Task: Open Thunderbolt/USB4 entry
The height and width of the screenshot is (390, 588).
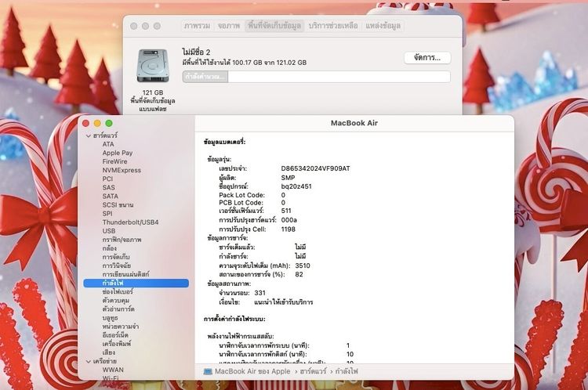Action: (130, 222)
